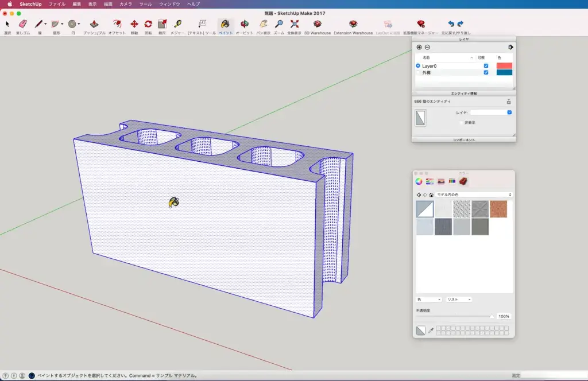The height and width of the screenshot is (381, 588).
Task: Select the Zoom magnifier tool
Action: [279, 24]
